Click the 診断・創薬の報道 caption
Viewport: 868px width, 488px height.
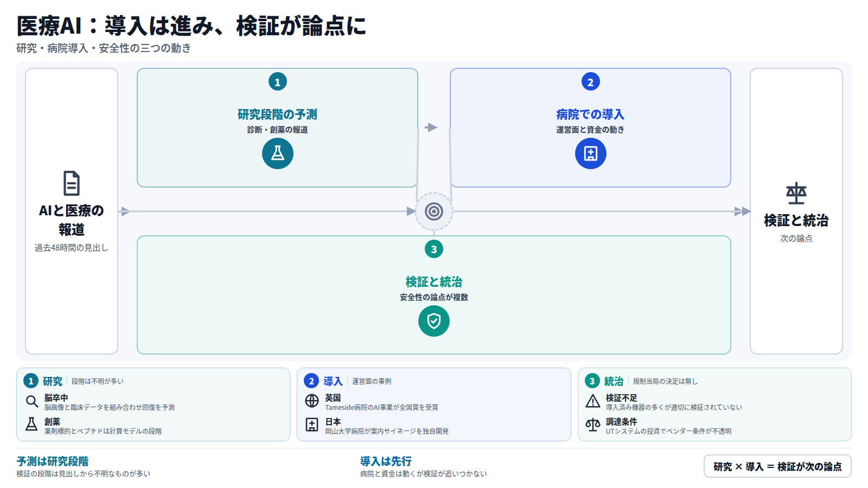[278, 130]
